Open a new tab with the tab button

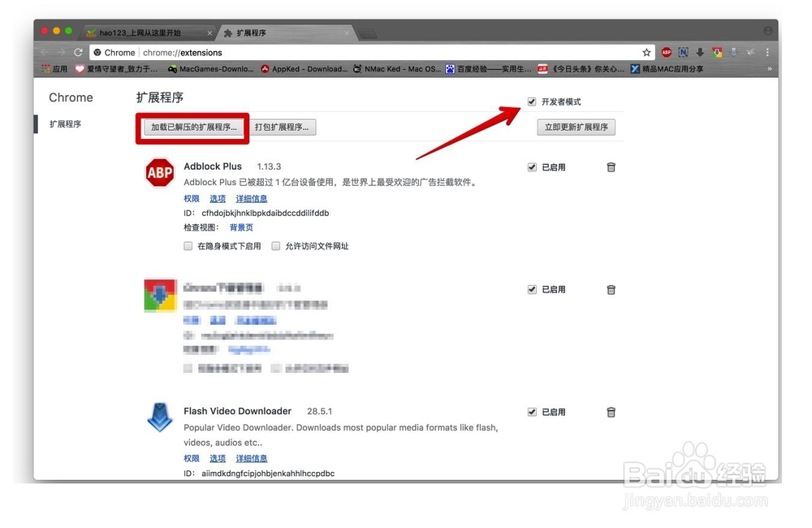coord(367,34)
